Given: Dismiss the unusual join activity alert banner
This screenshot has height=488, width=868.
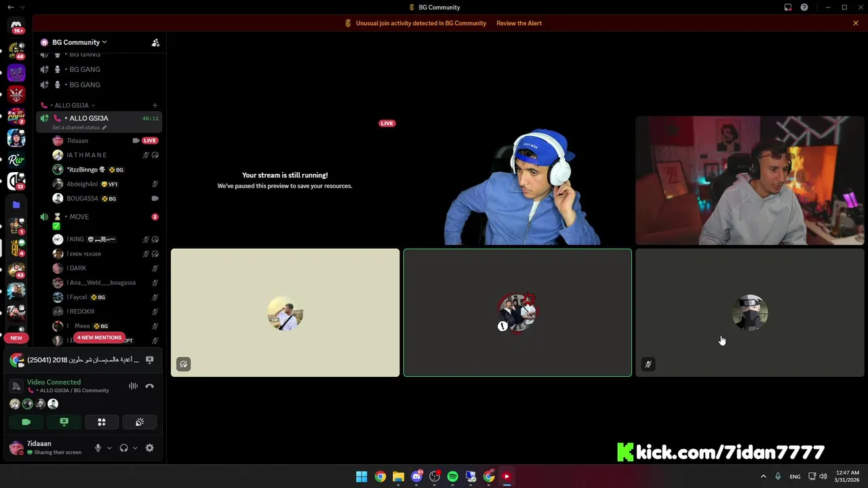Looking at the screenshot, I should click(x=856, y=23).
